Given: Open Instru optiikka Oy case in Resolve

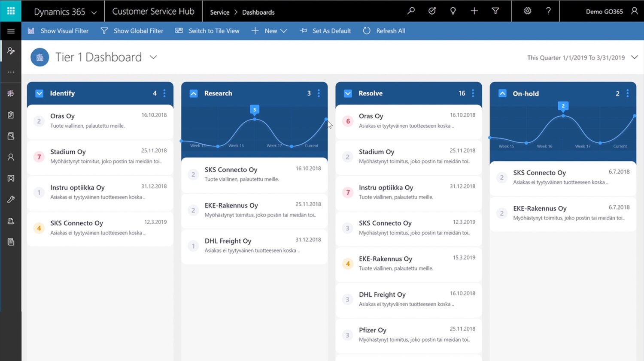Looking at the screenshot, I should 409,193.
